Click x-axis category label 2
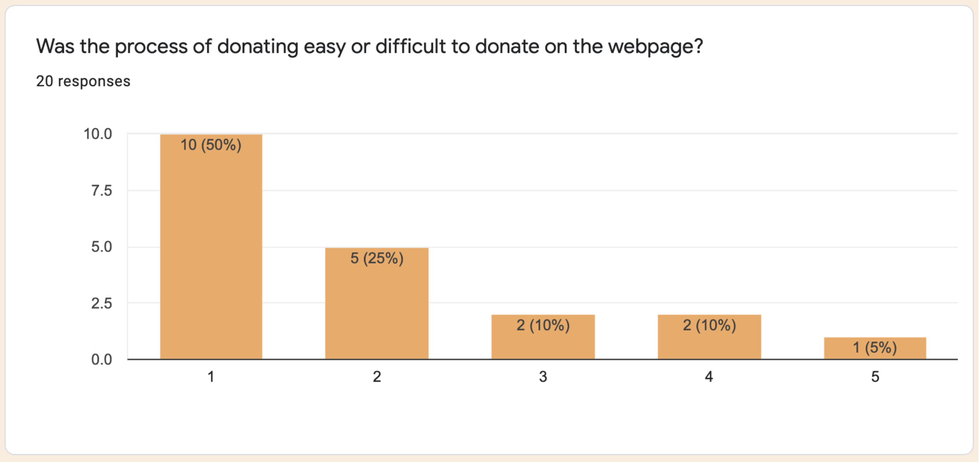The height and width of the screenshot is (462, 980). point(377,377)
